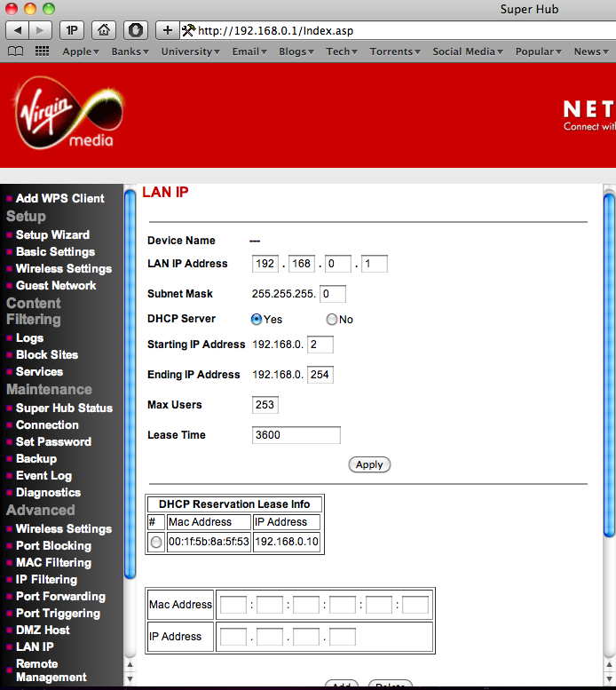Click main page scroll down arrow

click(610, 679)
